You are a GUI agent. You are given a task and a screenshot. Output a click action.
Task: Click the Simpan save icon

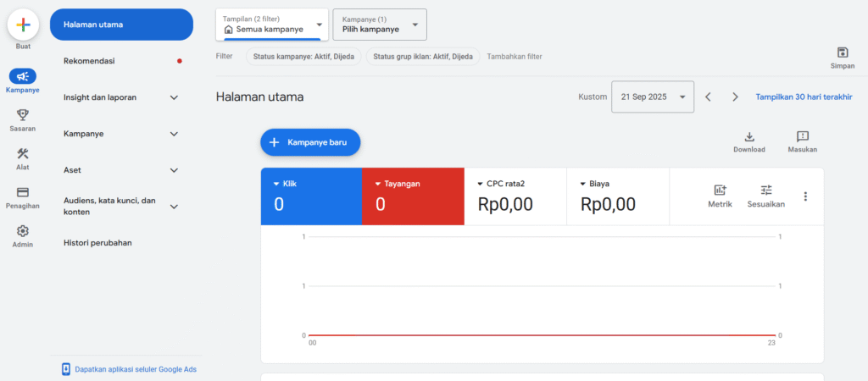coord(842,52)
